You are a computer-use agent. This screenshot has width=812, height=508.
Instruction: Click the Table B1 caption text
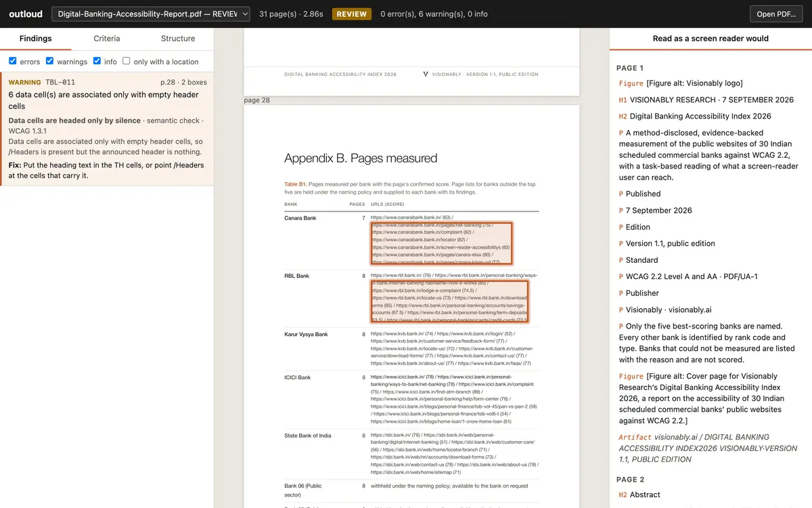410,188
